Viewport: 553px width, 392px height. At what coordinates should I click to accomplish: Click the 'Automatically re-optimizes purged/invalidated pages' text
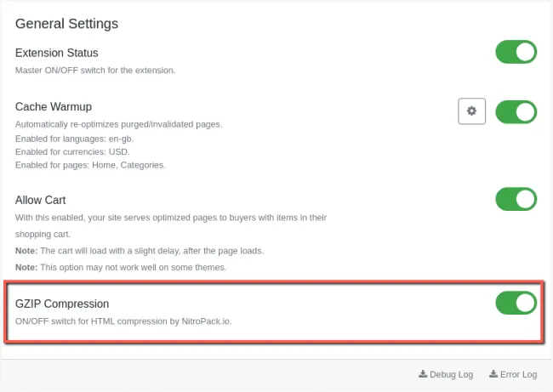point(118,124)
